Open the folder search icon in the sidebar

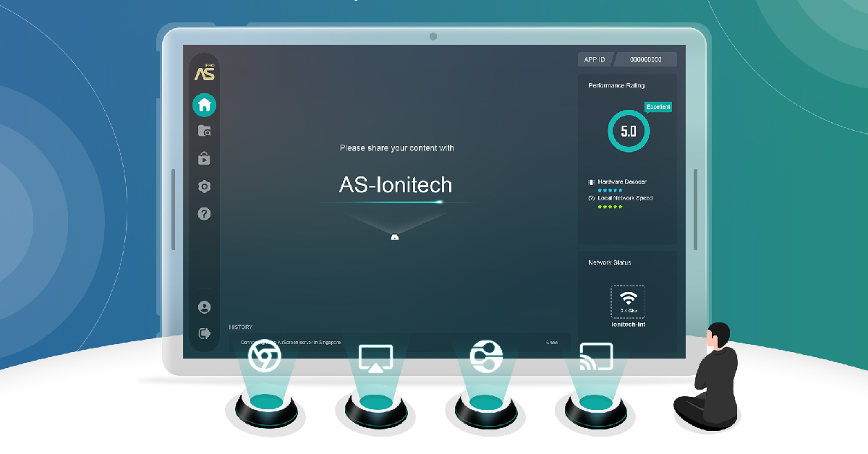(x=205, y=131)
